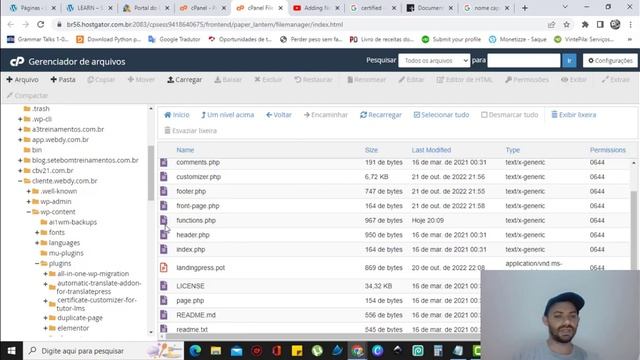Open the Editor de HTML

(464, 80)
